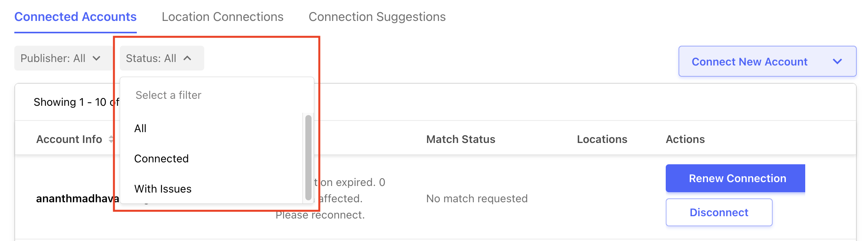The width and height of the screenshot is (868, 241).
Task: Click the Publisher filter chevron icon
Action: [96, 58]
